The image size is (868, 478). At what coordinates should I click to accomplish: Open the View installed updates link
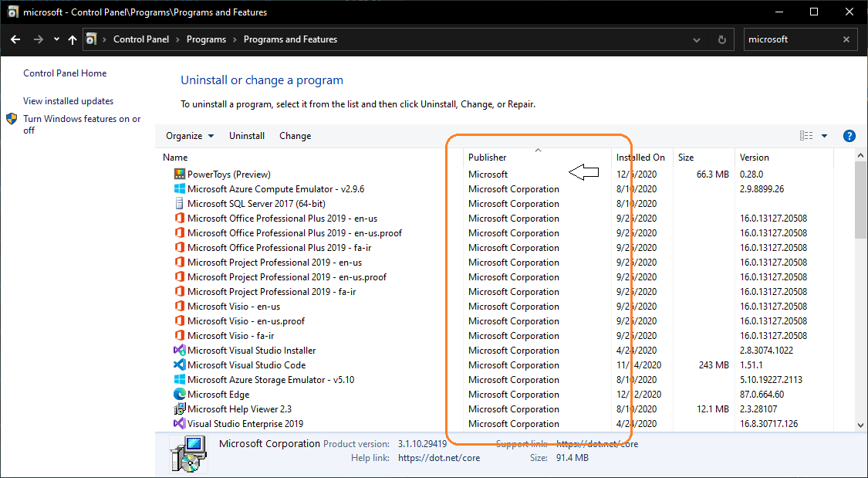tap(68, 100)
